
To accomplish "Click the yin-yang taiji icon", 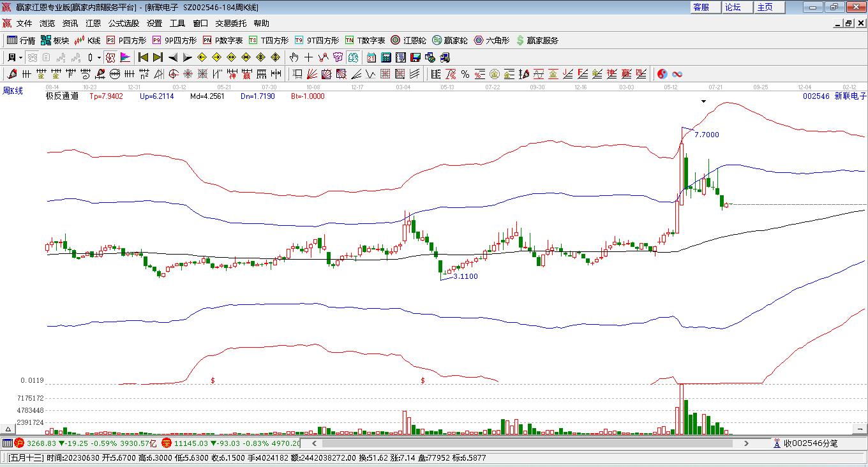I will (662, 74).
